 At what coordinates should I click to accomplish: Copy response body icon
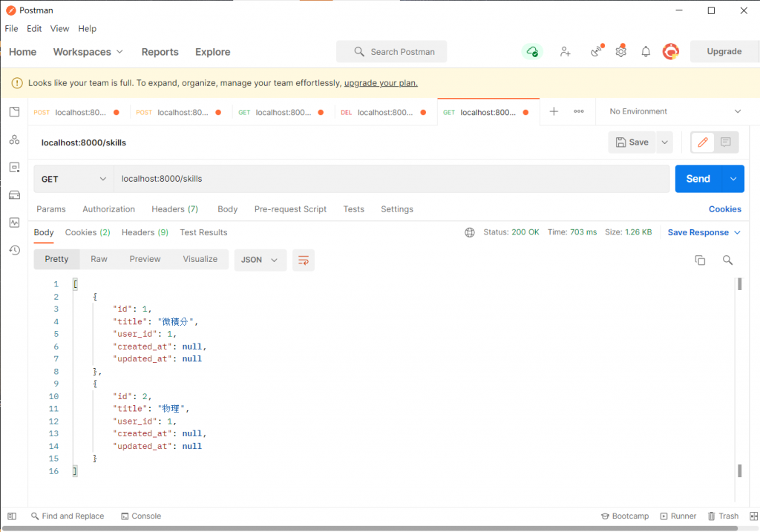pos(700,260)
